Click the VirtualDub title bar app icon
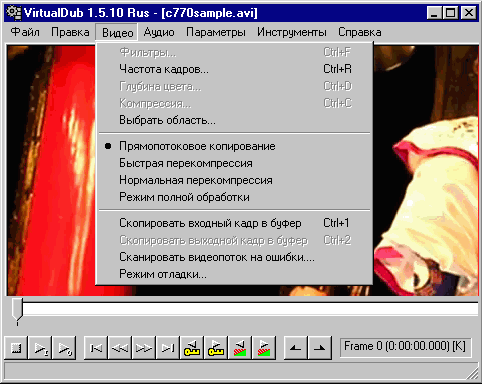Screen dimensions: 482x384 click(13, 13)
